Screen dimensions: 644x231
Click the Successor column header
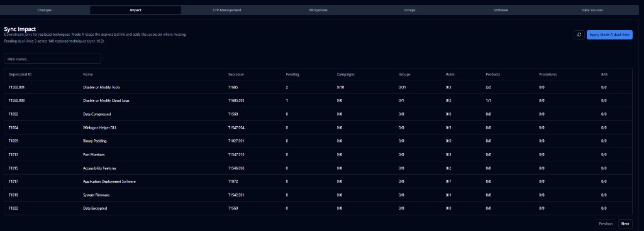tap(236, 75)
